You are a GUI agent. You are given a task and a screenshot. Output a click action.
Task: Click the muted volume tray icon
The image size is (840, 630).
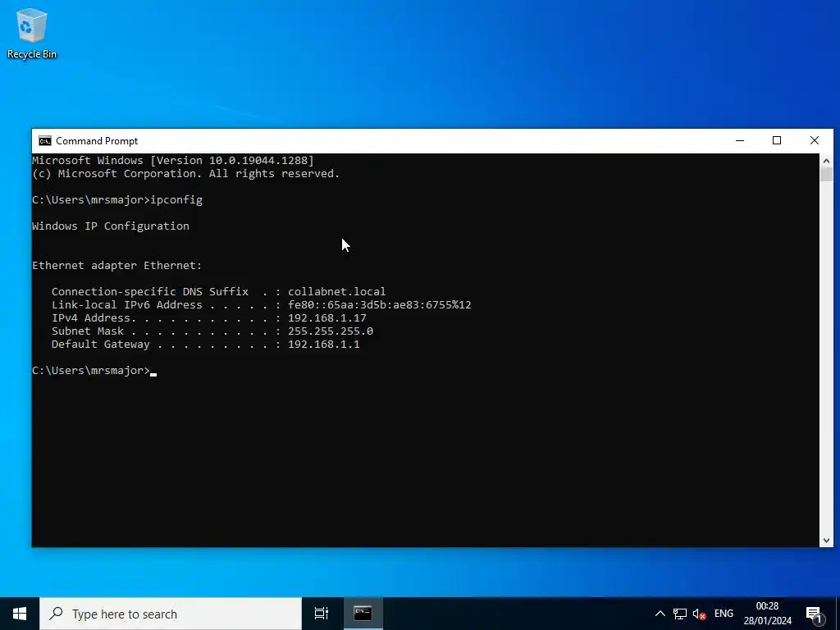[x=699, y=614]
